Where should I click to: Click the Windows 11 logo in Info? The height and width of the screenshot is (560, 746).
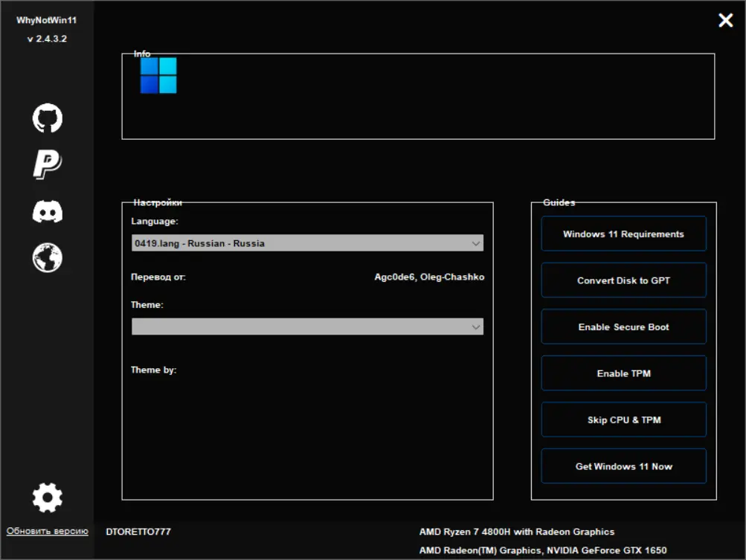pos(158,76)
